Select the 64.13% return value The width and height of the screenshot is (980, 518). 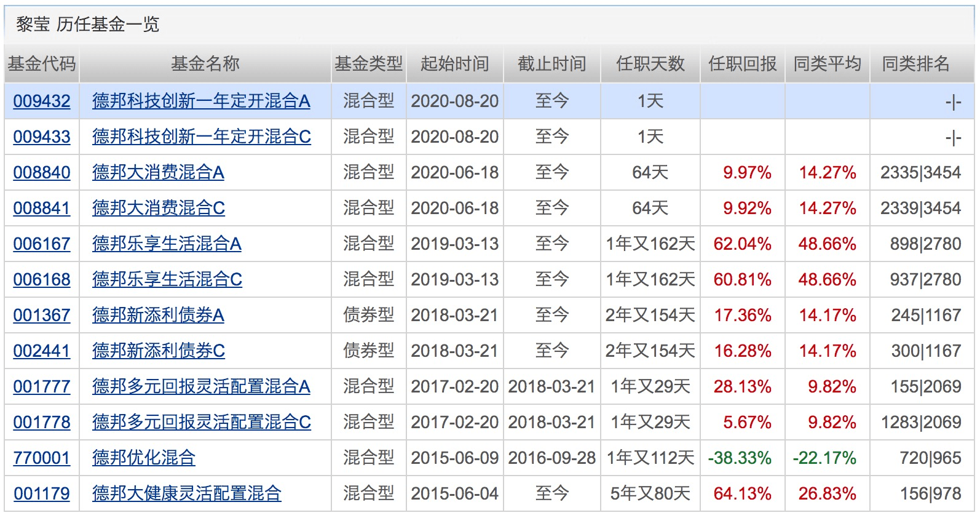[743, 493]
